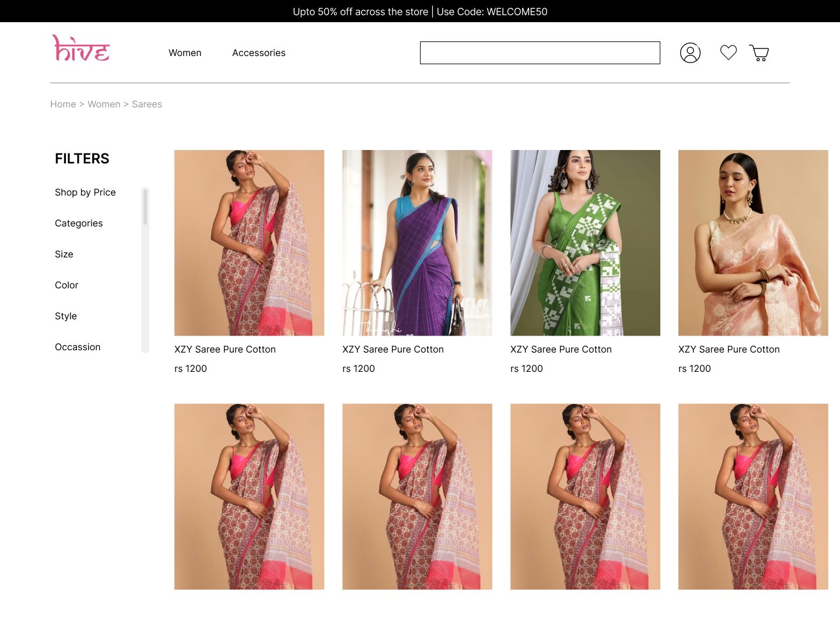
Task: Click the filters panel scrollbar
Action: (145, 270)
